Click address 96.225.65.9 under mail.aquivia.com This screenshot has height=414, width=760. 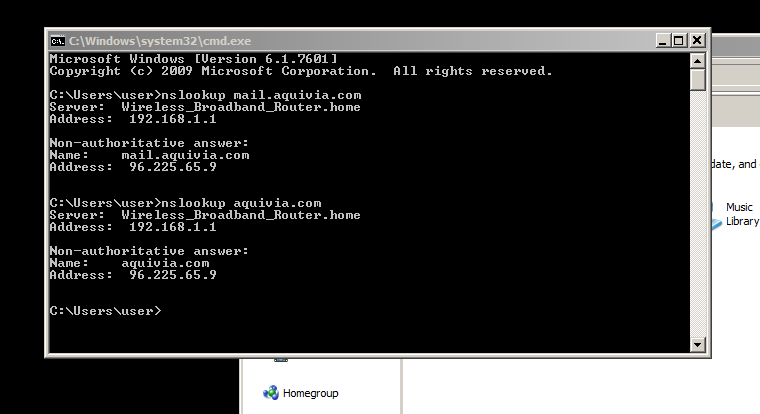coord(173,167)
